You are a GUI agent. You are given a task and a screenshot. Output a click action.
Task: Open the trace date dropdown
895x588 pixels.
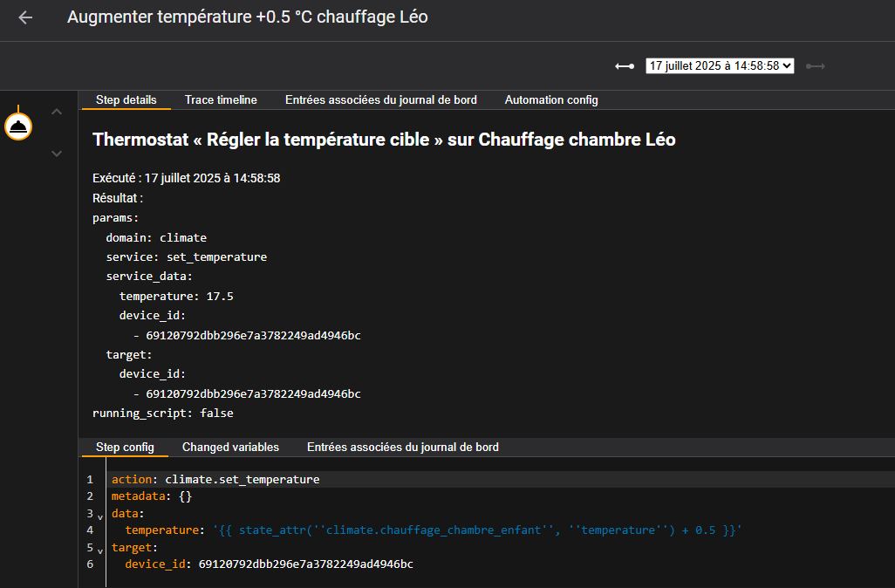pyautogui.click(x=719, y=66)
